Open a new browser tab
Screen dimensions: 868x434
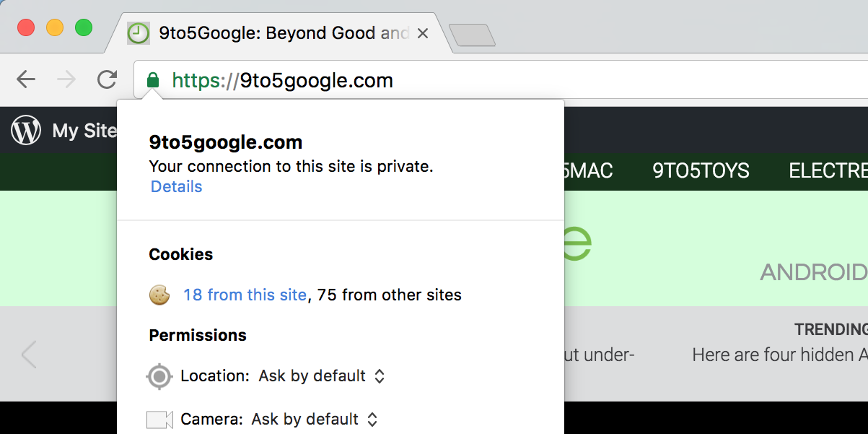coord(472,35)
